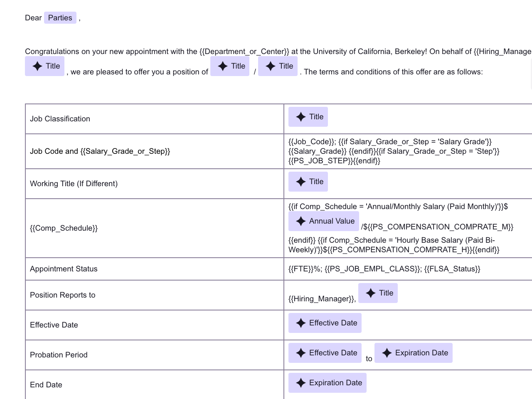Select the Parties token after Dear
The image size is (532, 399).
[x=60, y=17]
